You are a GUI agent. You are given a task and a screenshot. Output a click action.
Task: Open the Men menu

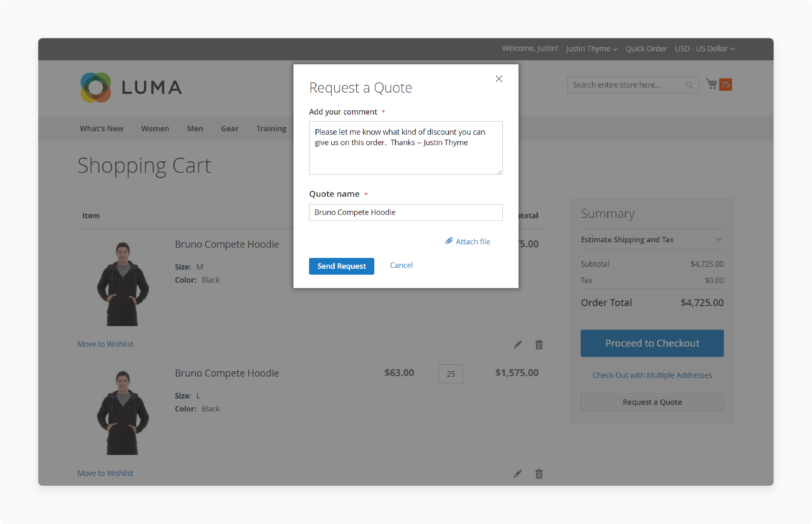coord(195,129)
